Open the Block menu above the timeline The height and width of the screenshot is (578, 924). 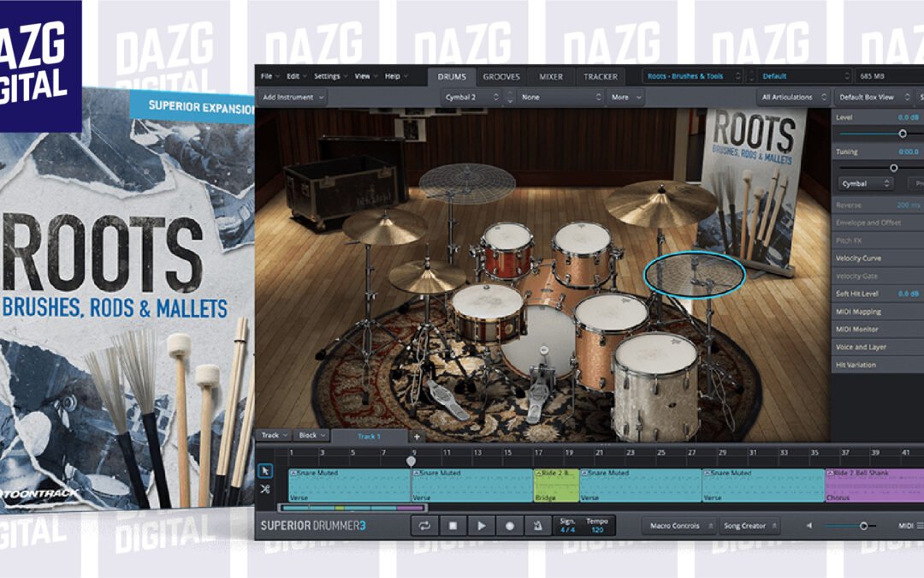click(311, 435)
